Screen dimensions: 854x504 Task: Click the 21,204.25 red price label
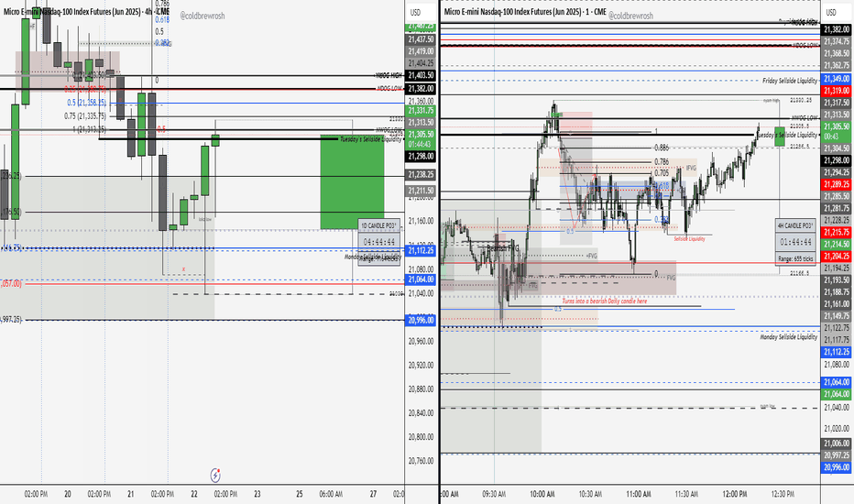837,256
